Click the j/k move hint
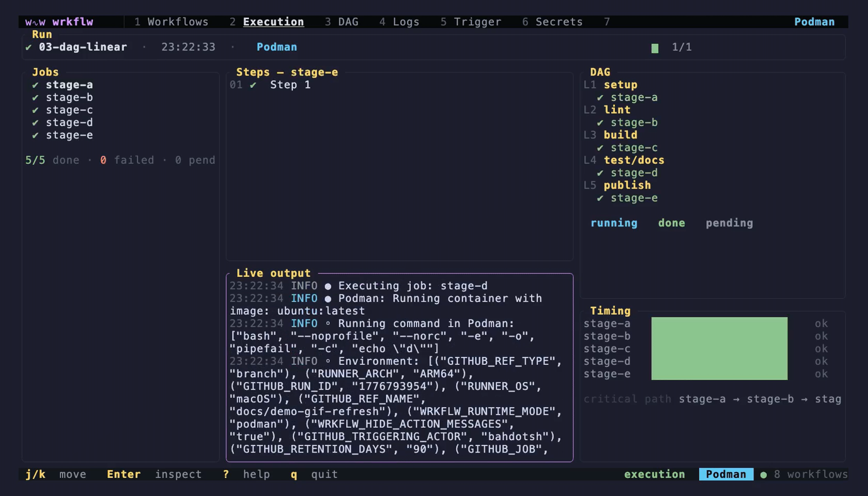The width and height of the screenshot is (868, 496). coord(56,474)
